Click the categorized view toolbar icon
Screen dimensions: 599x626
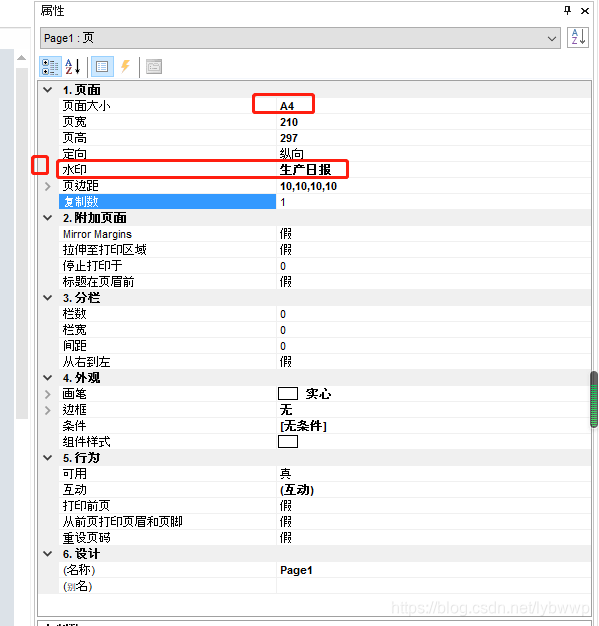(x=50, y=67)
